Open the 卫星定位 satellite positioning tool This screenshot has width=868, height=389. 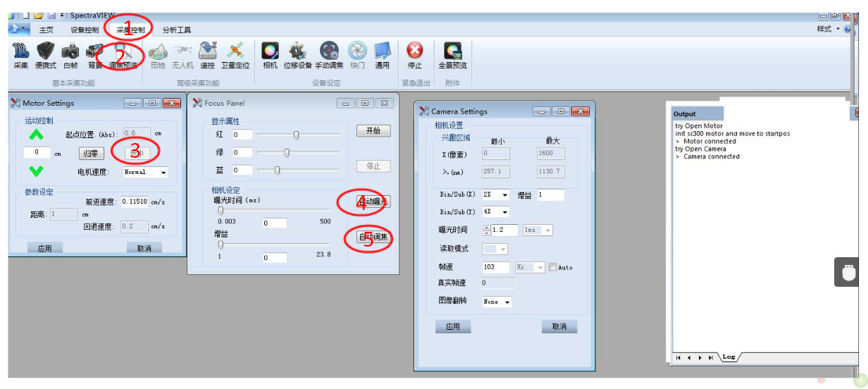[x=235, y=53]
